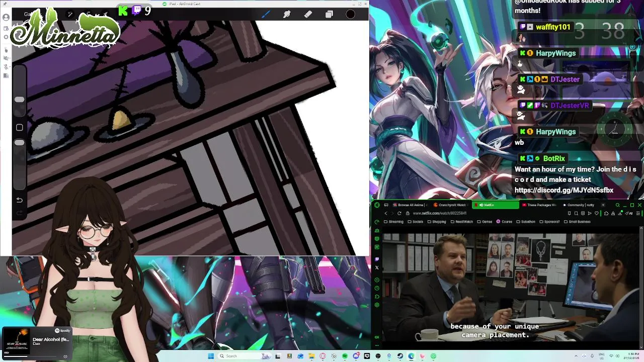Screen dimensions: 644x362
Task: Click the waffity101 username in chat
Action: click(x=553, y=27)
